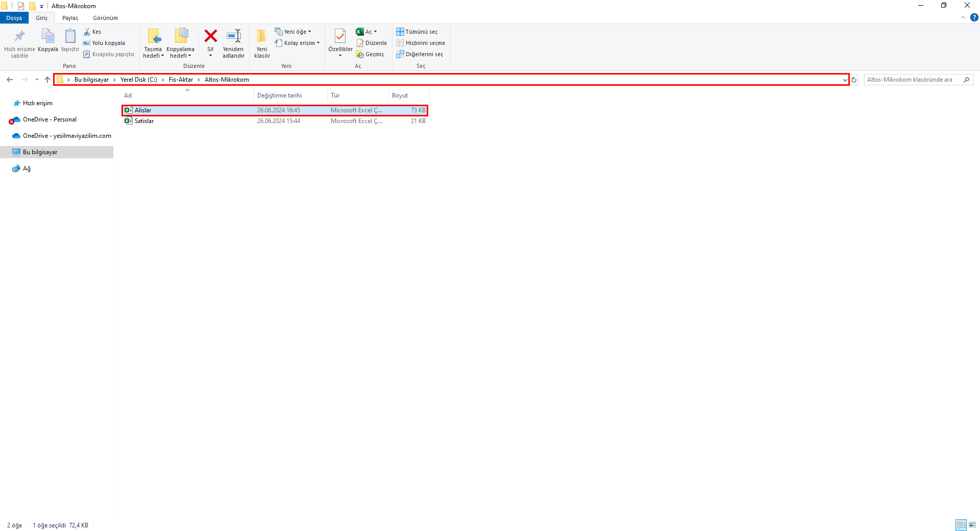Expand the address bar history dropdown
The height and width of the screenshot is (531, 980).
(845, 80)
